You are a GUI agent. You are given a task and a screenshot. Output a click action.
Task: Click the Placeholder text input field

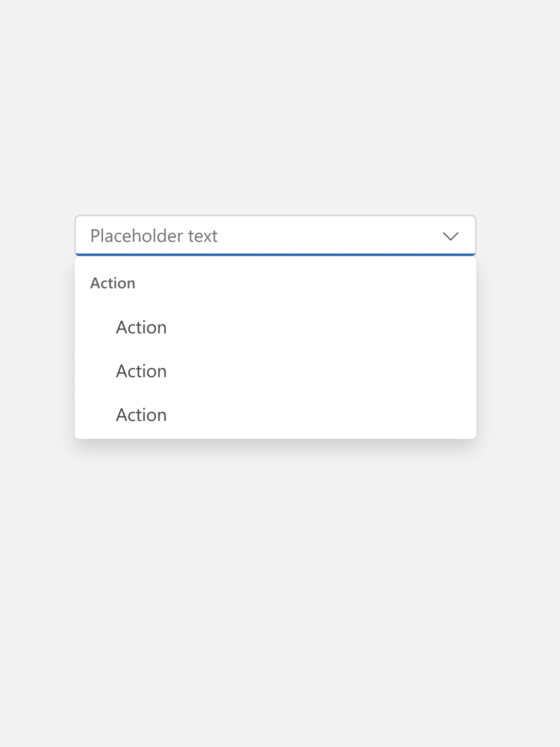click(x=250, y=236)
